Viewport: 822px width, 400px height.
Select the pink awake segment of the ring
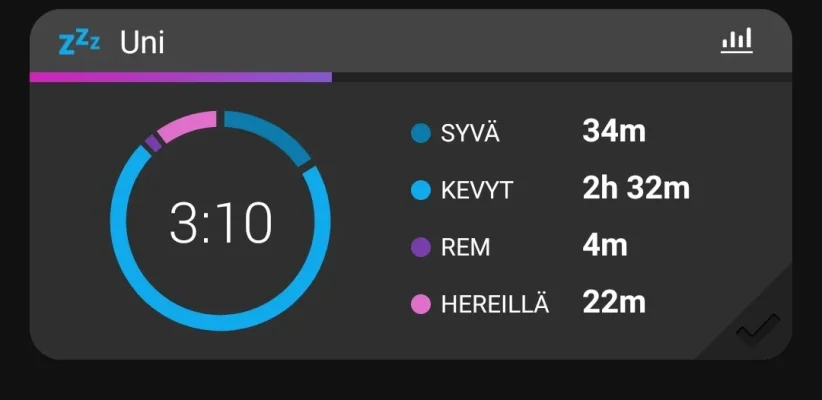[x=189, y=124]
